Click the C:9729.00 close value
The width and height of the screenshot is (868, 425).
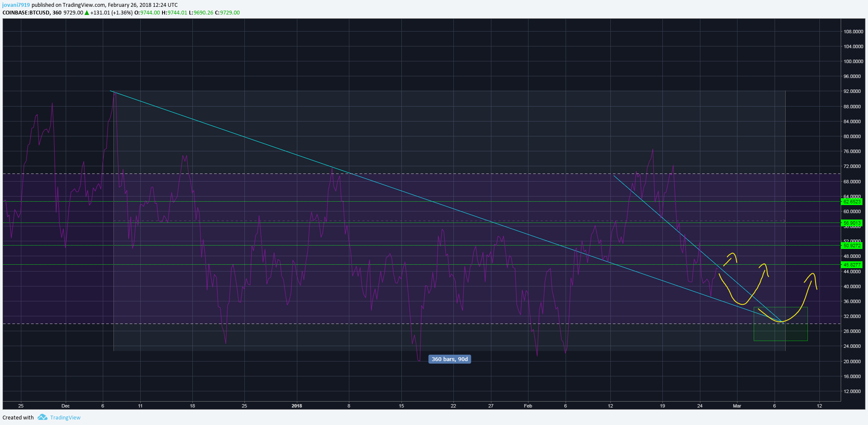tap(227, 13)
